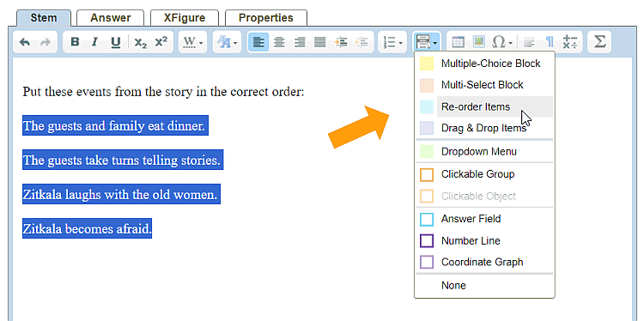Click the cyan Answer Field square
Screen dimensions: 644x321
pos(427,219)
